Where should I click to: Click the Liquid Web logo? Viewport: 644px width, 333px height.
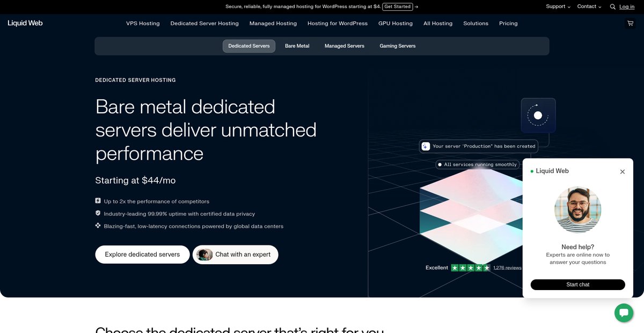click(x=25, y=23)
